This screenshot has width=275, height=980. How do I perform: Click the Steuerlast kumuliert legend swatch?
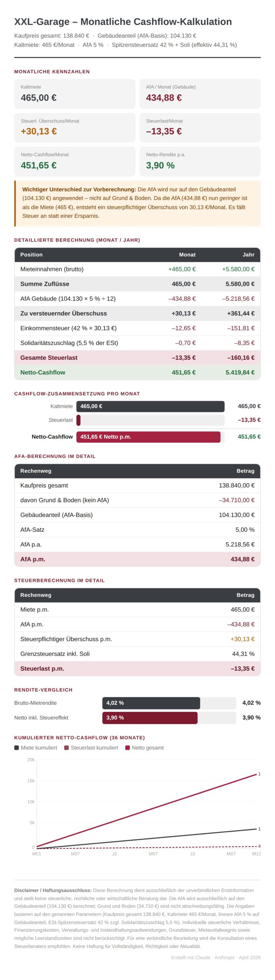coord(66,748)
